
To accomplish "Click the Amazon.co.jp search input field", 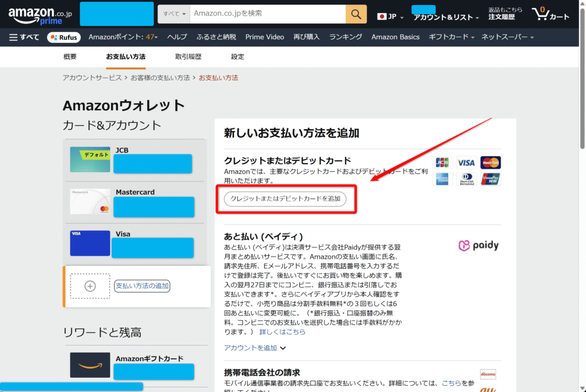I will [268, 14].
